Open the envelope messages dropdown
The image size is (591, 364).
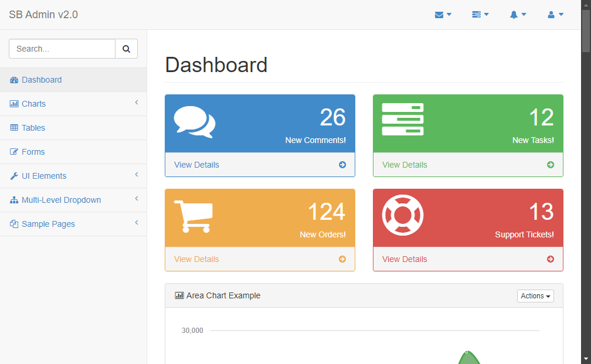tap(443, 15)
